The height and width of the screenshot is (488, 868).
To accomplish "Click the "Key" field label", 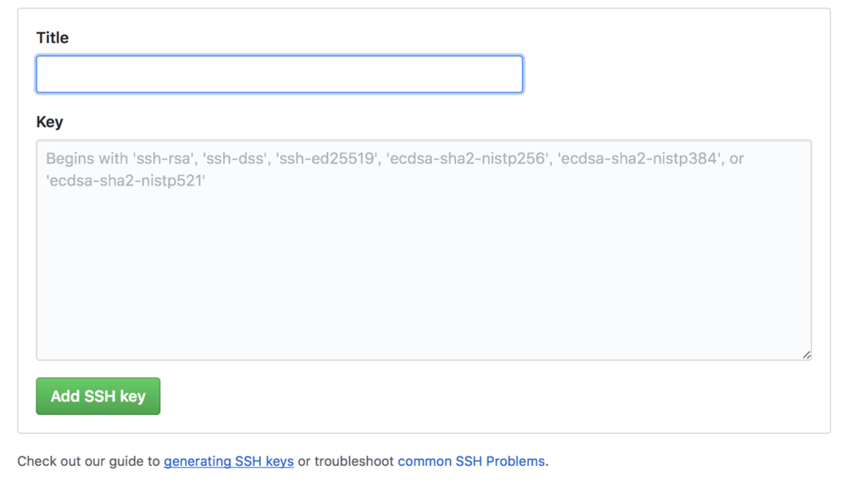I will [50, 122].
